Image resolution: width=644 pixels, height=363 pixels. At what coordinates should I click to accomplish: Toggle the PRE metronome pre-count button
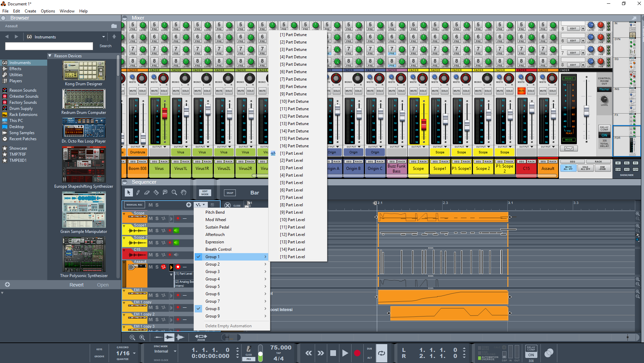coord(249,359)
